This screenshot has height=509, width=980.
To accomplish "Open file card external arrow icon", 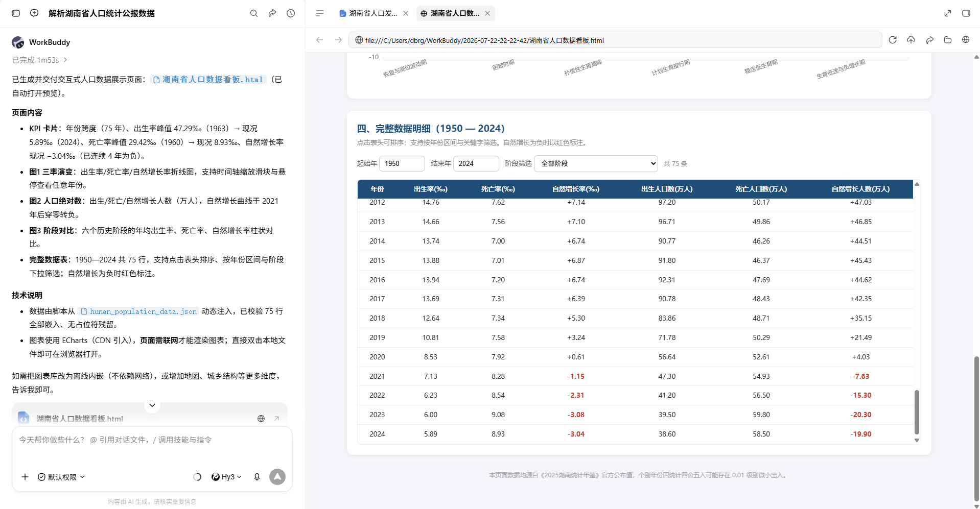I will 276,419.
